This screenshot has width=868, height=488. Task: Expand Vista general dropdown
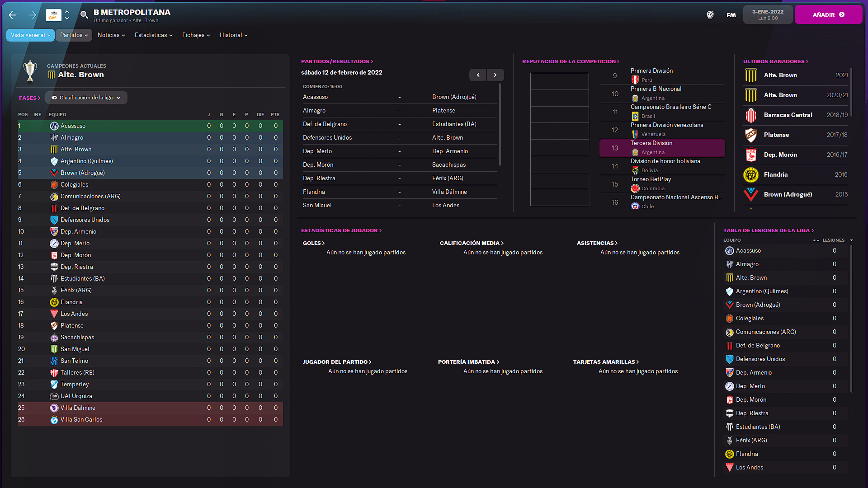[x=30, y=35]
